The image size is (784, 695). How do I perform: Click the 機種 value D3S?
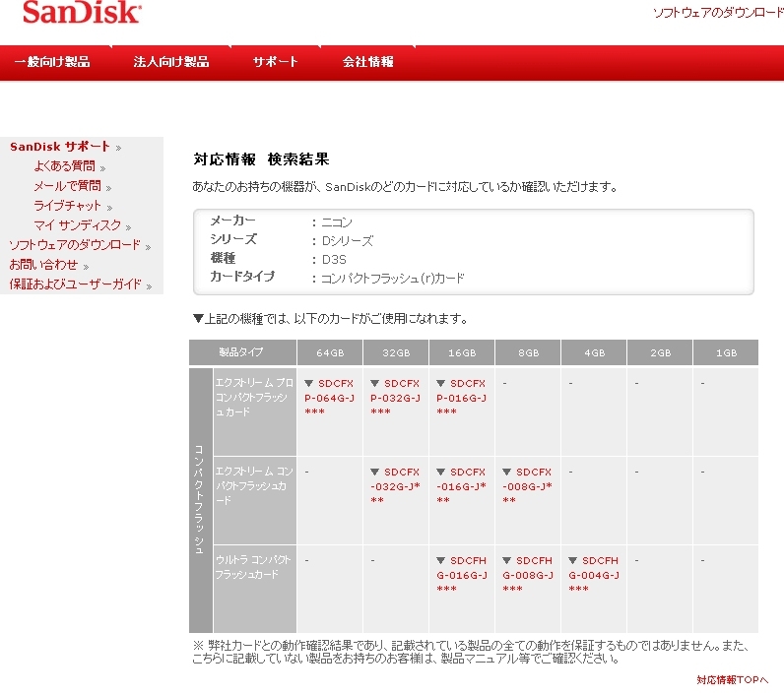tap(334, 259)
